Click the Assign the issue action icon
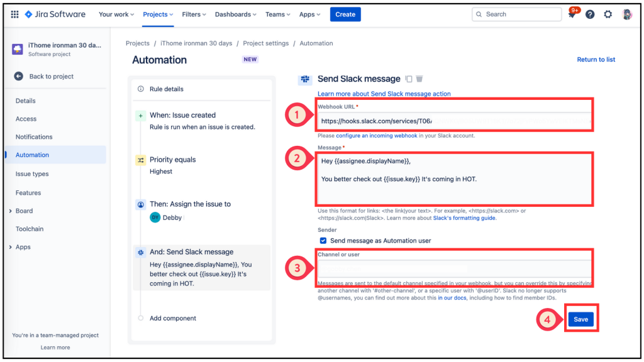This screenshot has width=644, height=362. coord(140,204)
